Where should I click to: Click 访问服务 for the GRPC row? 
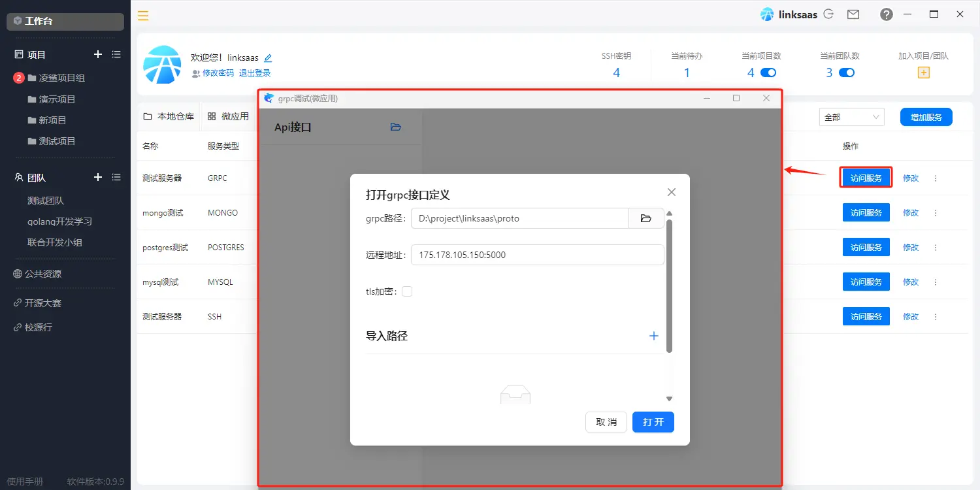(x=866, y=178)
